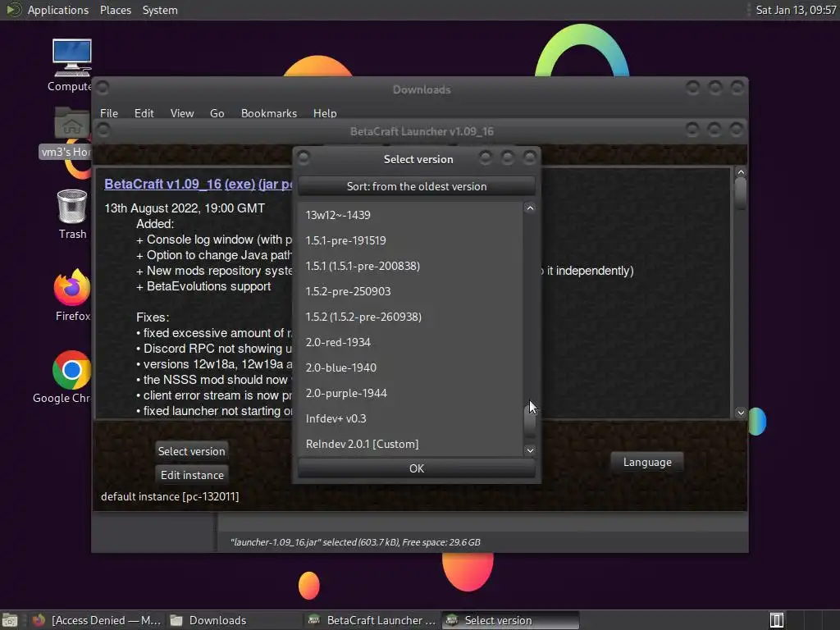Viewport: 840px width, 630px height.
Task: Click version list scroll up arrow
Action: [530, 208]
